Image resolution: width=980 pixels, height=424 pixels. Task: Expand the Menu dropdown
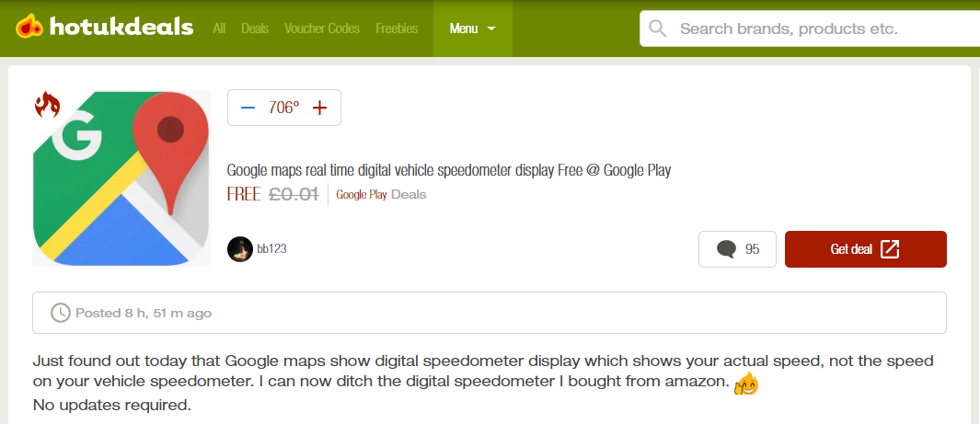[x=472, y=29]
